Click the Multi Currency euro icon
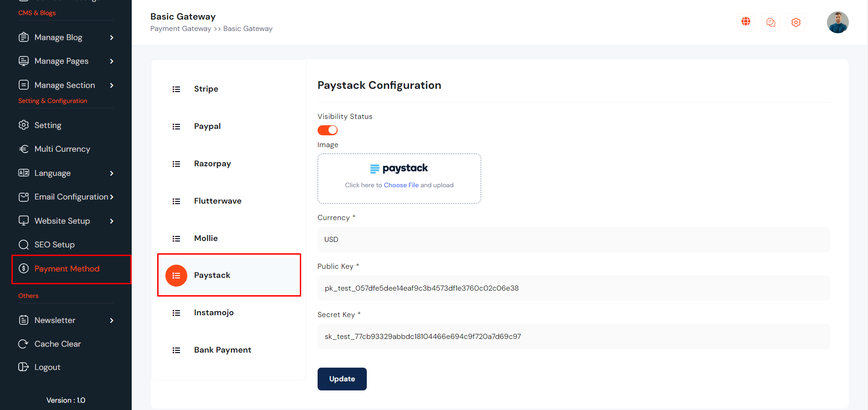This screenshot has width=868, height=410. click(24, 149)
